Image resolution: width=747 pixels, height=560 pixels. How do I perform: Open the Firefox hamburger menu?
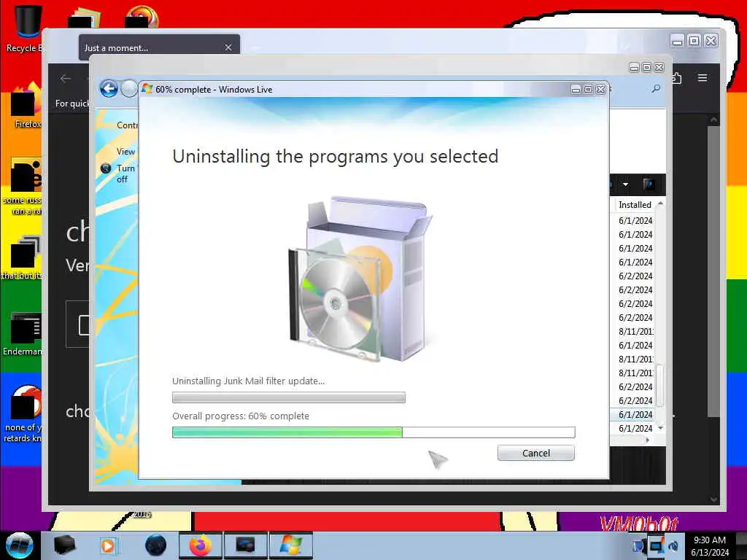pyautogui.click(x=703, y=77)
